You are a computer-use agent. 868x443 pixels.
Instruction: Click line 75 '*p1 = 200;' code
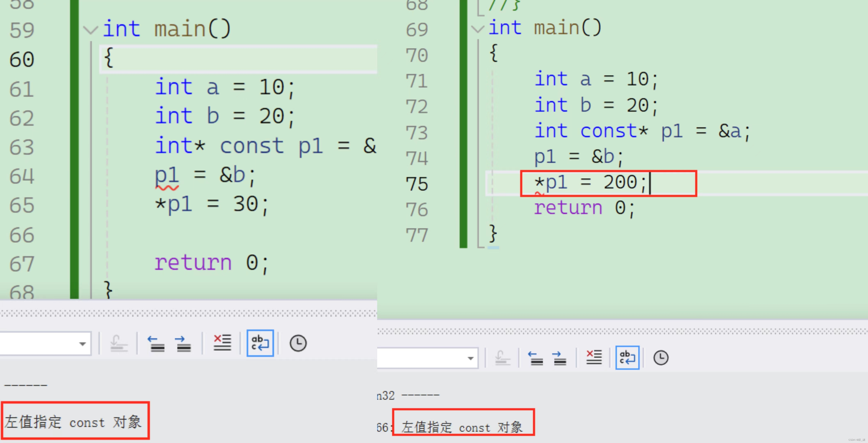(x=591, y=183)
